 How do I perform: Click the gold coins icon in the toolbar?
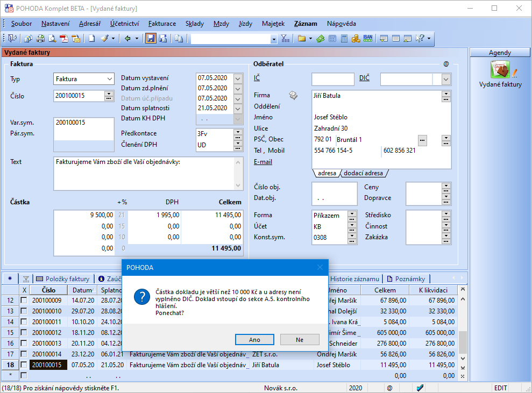[356, 39]
